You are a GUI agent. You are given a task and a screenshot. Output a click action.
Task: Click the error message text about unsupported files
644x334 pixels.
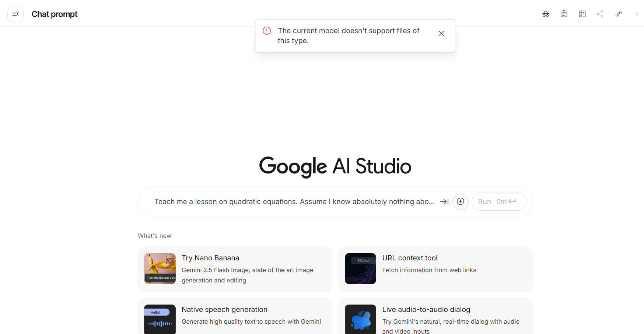349,36
